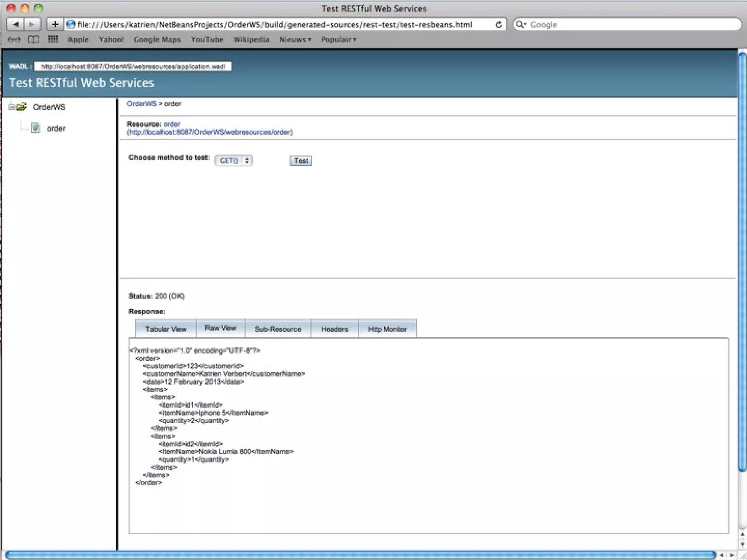Switch to the Headers tab
Viewport: 747px width, 560px height.
coord(334,329)
